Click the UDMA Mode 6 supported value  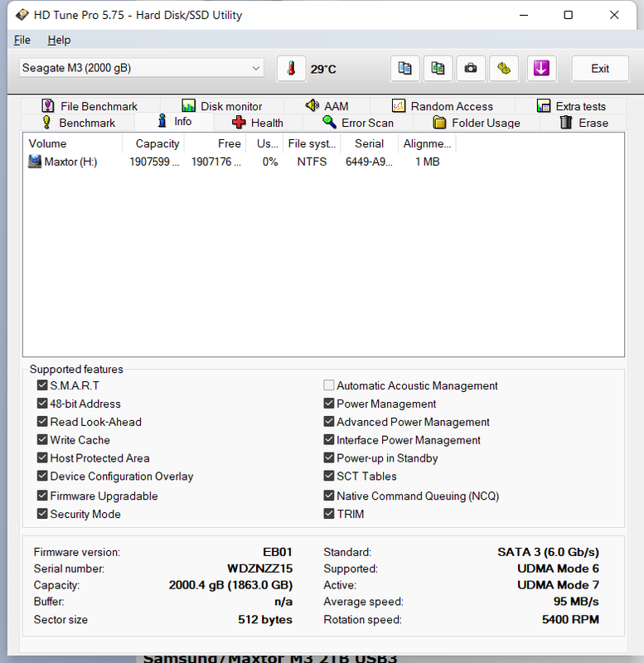pos(558,569)
